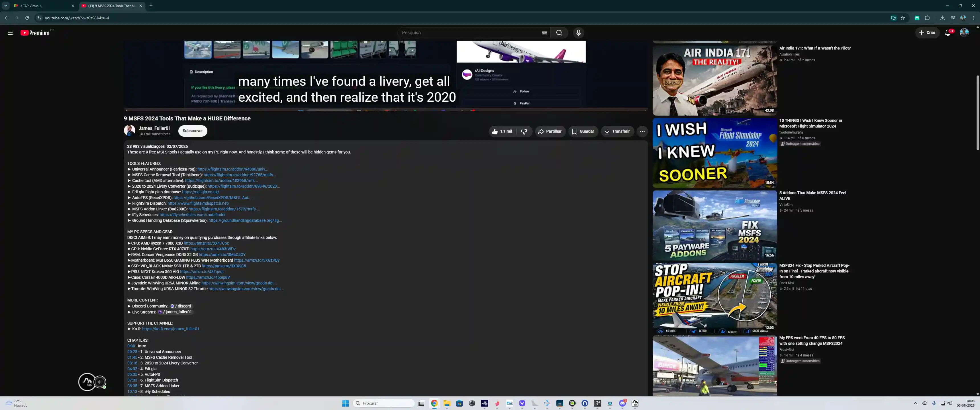Image resolution: width=980 pixels, height=410 pixels.
Task: Open the green extension icon in toolbar
Action: point(917,18)
